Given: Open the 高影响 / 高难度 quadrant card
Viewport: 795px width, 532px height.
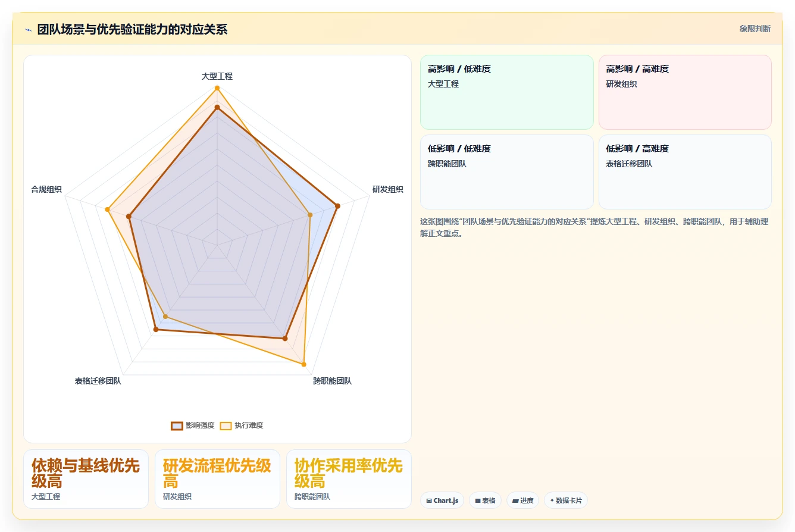Looking at the screenshot, I should (685, 92).
